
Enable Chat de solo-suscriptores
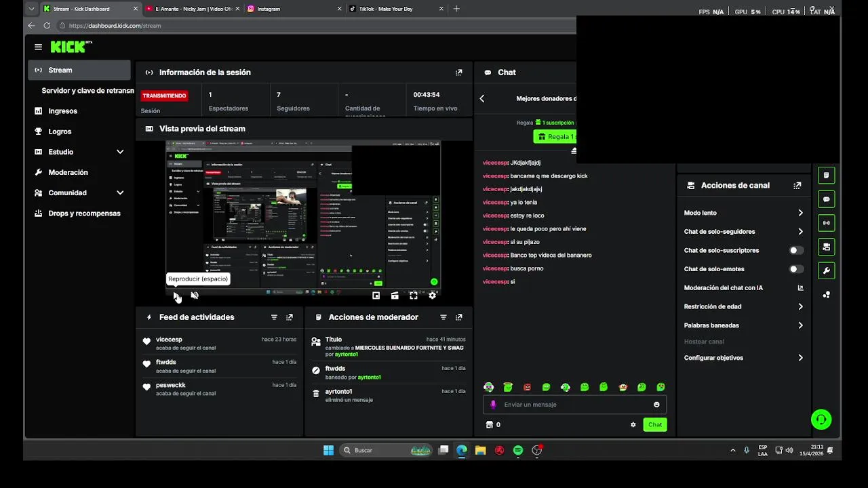pyautogui.click(x=796, y=250)
